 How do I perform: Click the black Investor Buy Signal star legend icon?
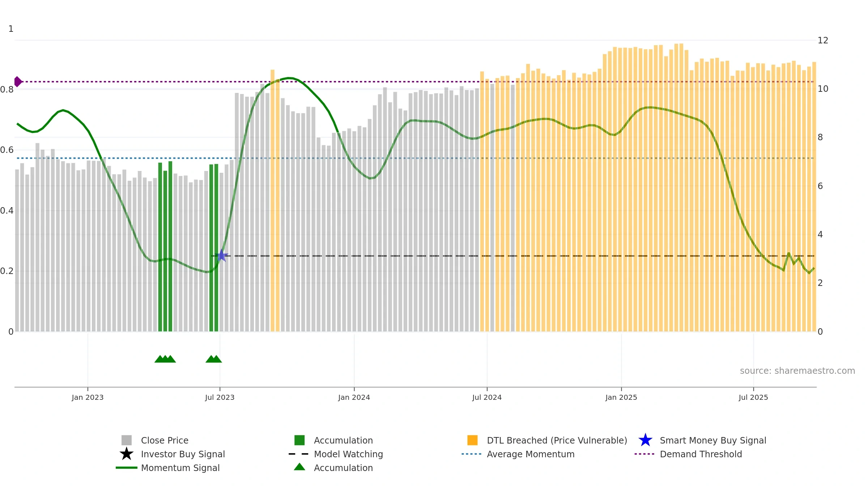(x=127, y=454)
